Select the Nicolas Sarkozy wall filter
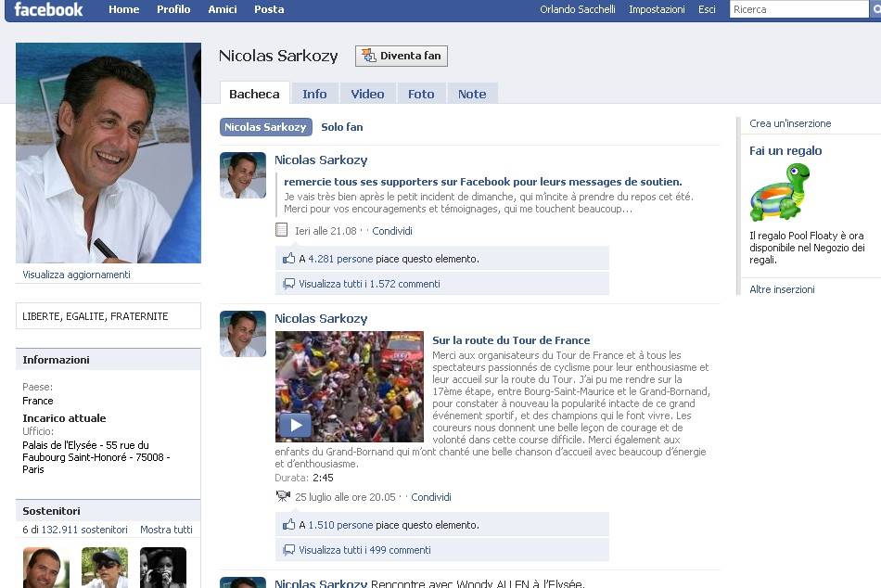881x588 pixels. [x=266, y=127]
